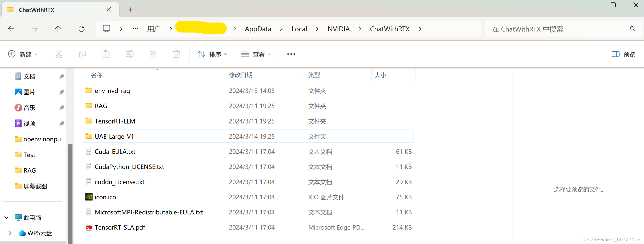This screenshot has height=244, width=644.
Task: Click the PC monitor icon in address bar
Action: (x=107, y=29)
